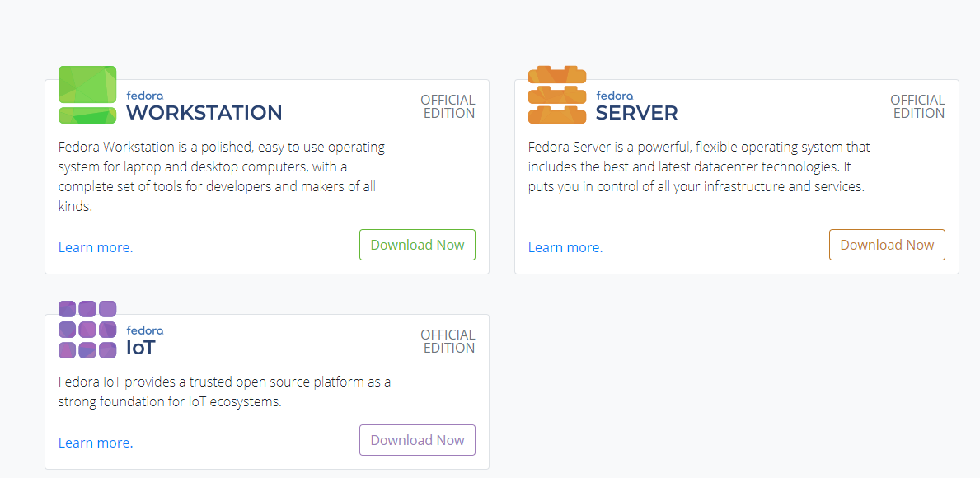Hit Download Now for Fedora IoT

click(x=417, y=440)
